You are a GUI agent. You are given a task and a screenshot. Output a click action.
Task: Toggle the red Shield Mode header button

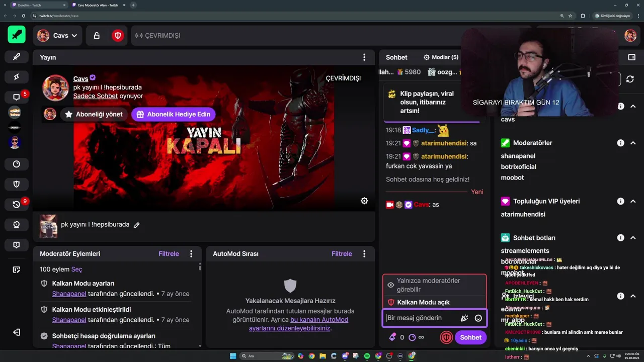point(118,36)
